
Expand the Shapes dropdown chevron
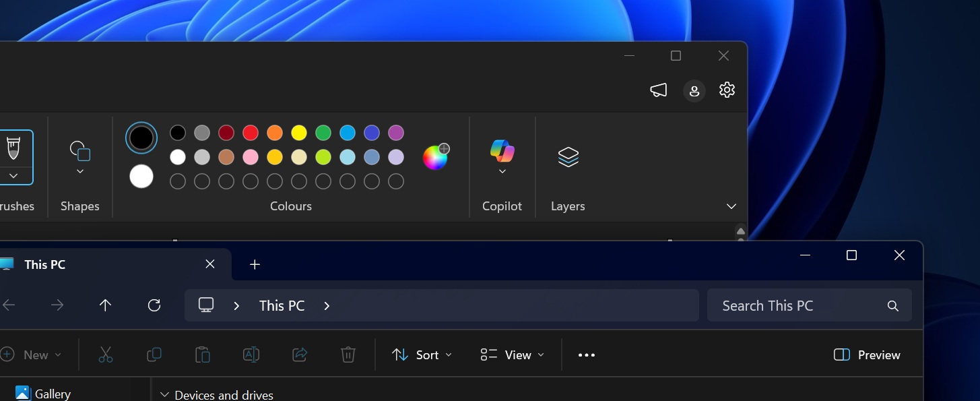[x=80, y=172]
